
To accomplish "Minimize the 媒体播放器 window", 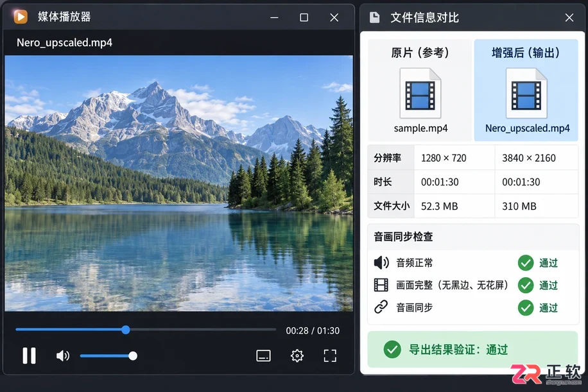I will [275, 17].
